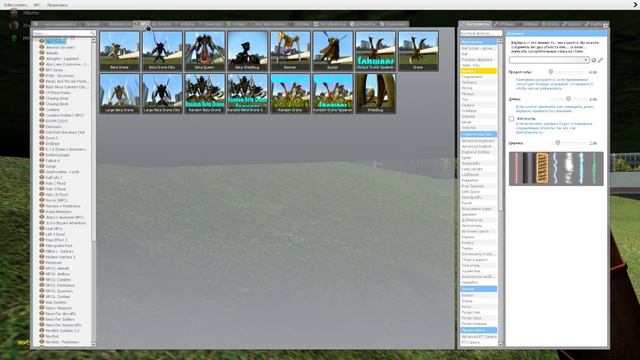The width and height of the screenshot is (640, 360).
Task: Click the icon beside the Animals category
Action: (x=42, y=53)
